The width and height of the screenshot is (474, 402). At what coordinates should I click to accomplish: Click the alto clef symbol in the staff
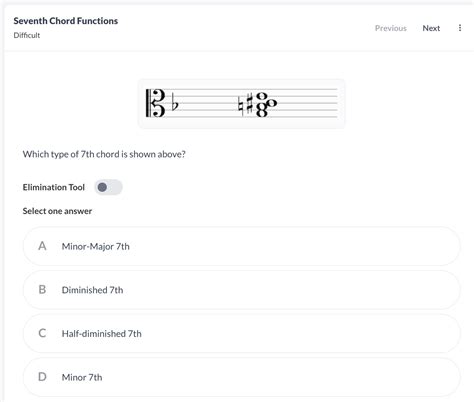pyautogui.click(x=155, y=103)
